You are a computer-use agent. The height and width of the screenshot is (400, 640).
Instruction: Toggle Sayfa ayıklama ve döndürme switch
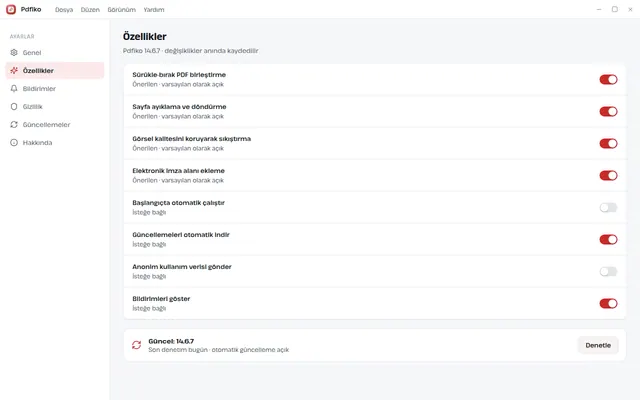coord(608,111)
